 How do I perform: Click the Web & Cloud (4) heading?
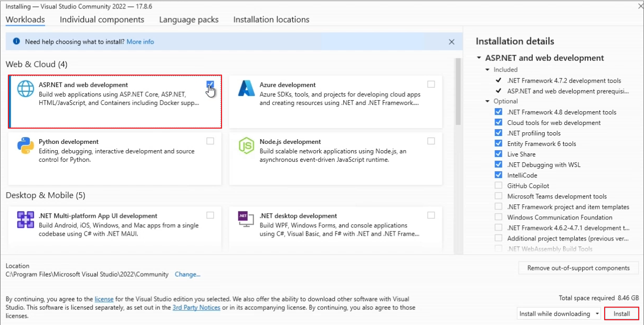37,64
